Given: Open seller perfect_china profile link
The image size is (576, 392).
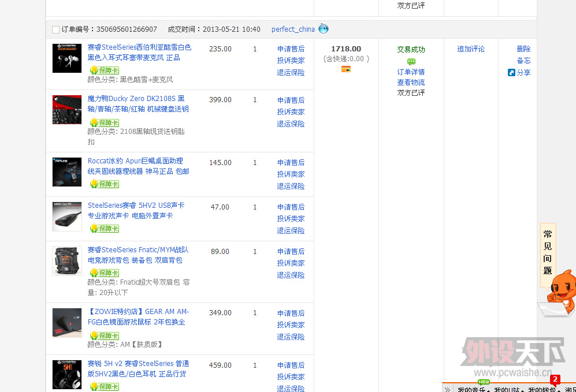Looking at the screenshot, I should tap(293, 29).
